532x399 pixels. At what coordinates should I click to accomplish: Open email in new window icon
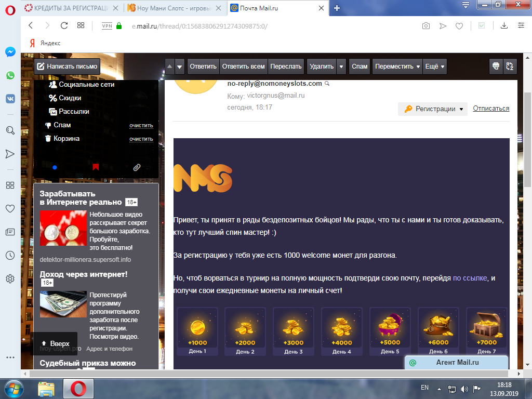point(510,66)
